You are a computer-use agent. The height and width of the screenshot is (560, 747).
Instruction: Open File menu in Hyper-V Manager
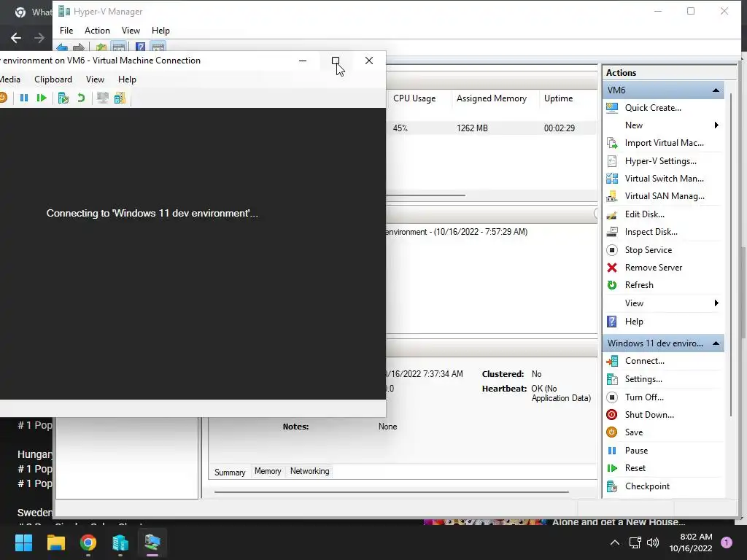pos(66,31)
